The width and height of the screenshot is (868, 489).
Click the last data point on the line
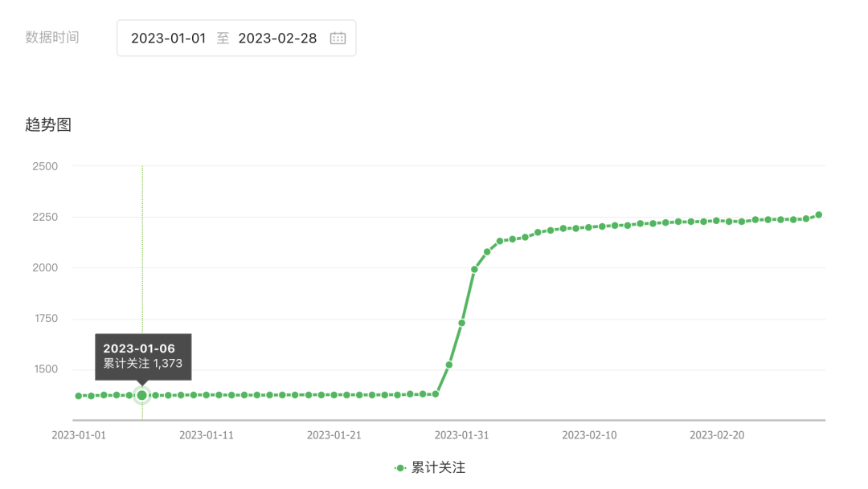point(818,214)
